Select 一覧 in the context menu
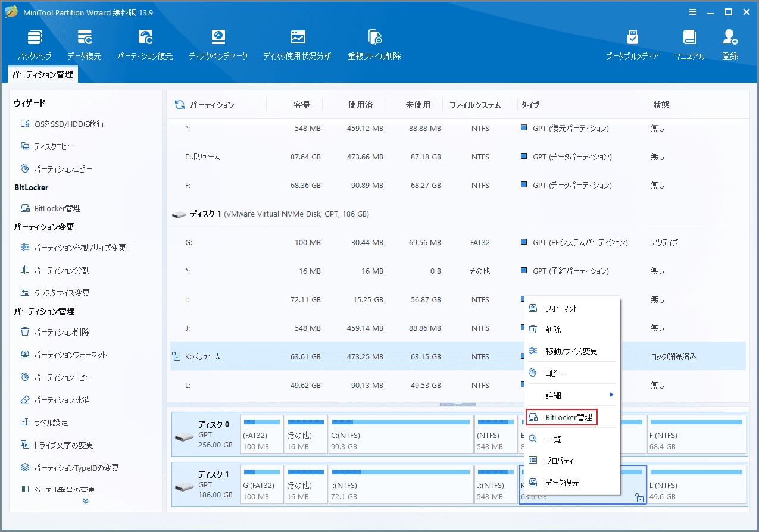 (x=571, y=439)
